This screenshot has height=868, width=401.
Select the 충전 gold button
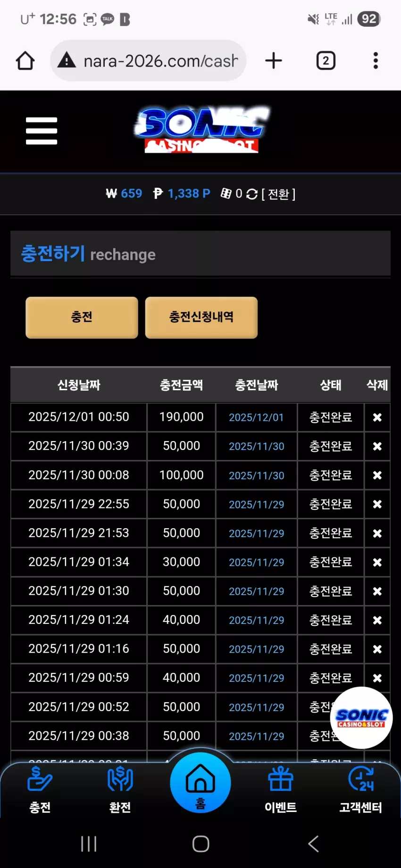(82, 317)
